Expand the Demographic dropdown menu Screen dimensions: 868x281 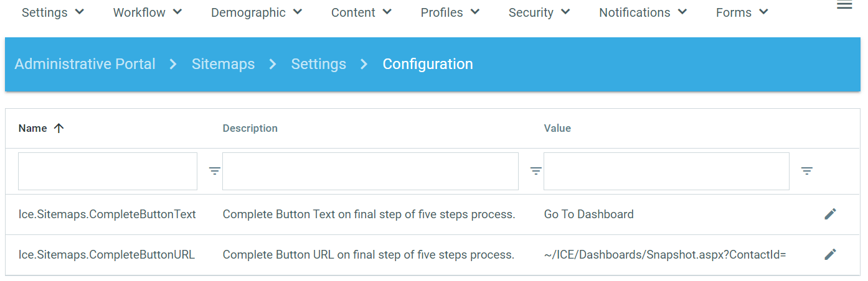pos(257,12)
